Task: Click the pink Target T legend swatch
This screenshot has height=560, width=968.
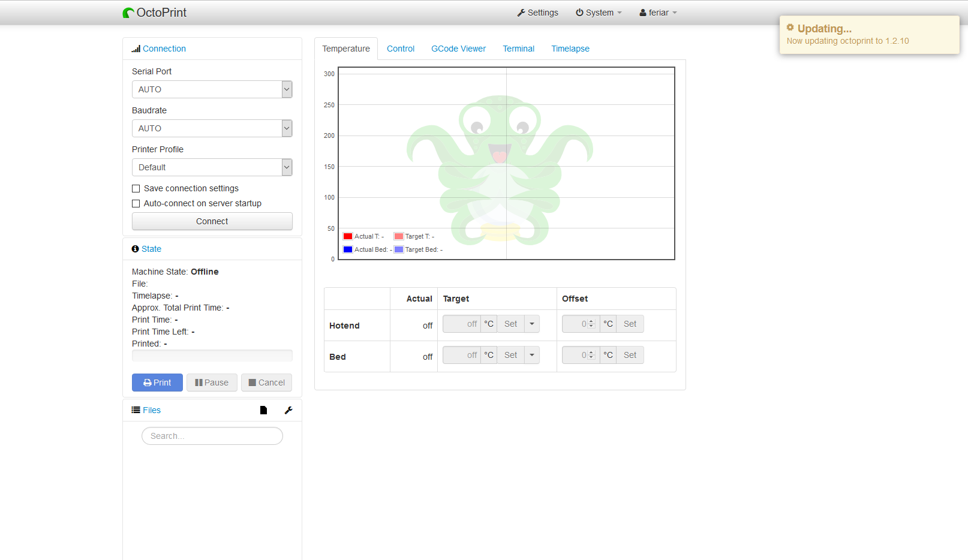Action: [399, 236]
